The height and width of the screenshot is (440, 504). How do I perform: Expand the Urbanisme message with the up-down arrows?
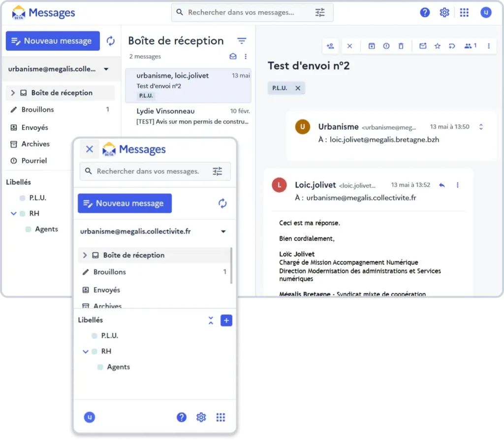click(481, 127)
